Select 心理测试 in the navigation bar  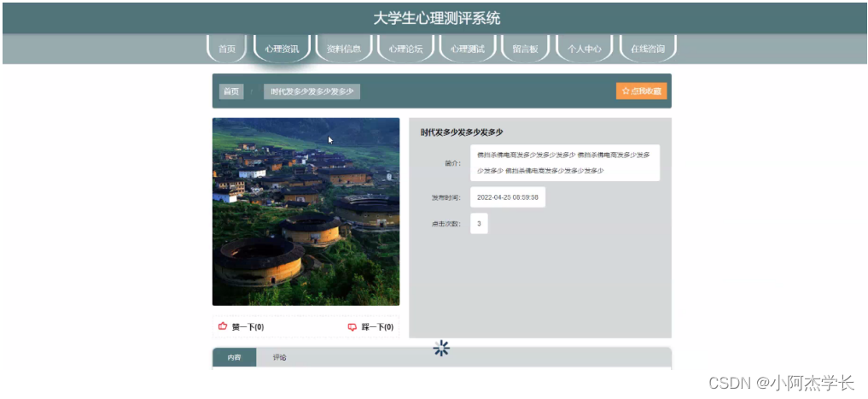pyautogui.click(x=468, y=49)
